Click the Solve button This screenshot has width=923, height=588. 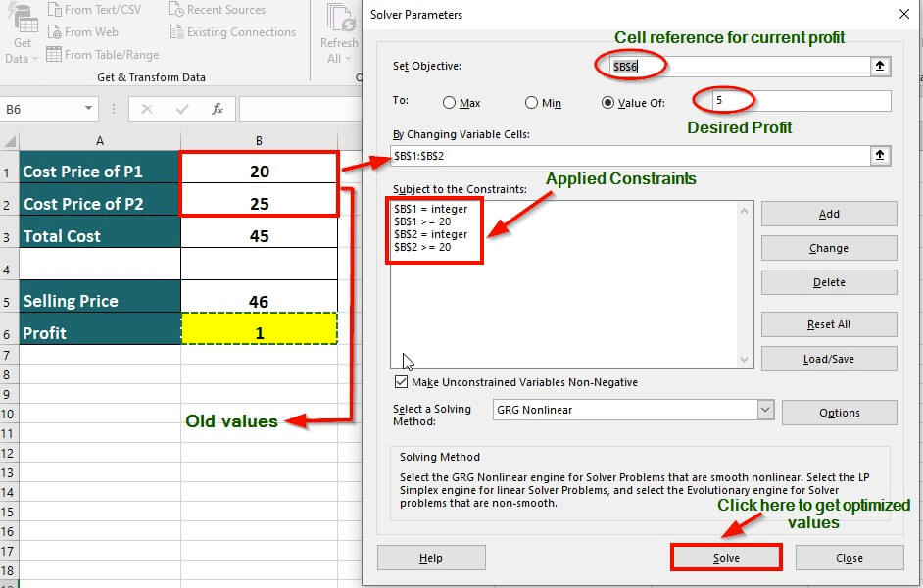tap(726, 557)
